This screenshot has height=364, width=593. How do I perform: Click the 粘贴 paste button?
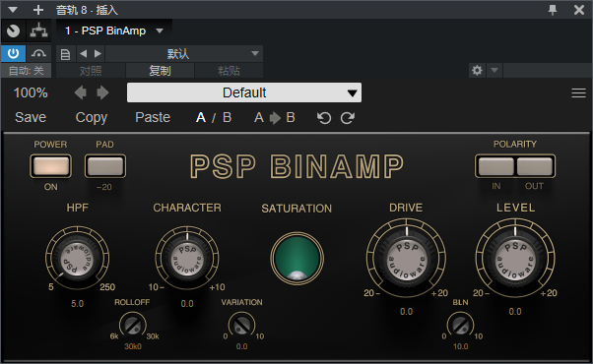229,71
